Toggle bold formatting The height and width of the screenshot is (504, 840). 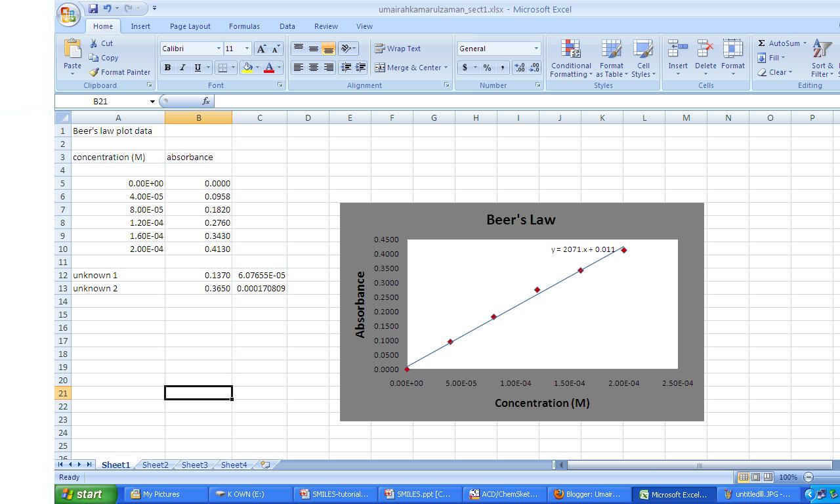coord(167,68)
